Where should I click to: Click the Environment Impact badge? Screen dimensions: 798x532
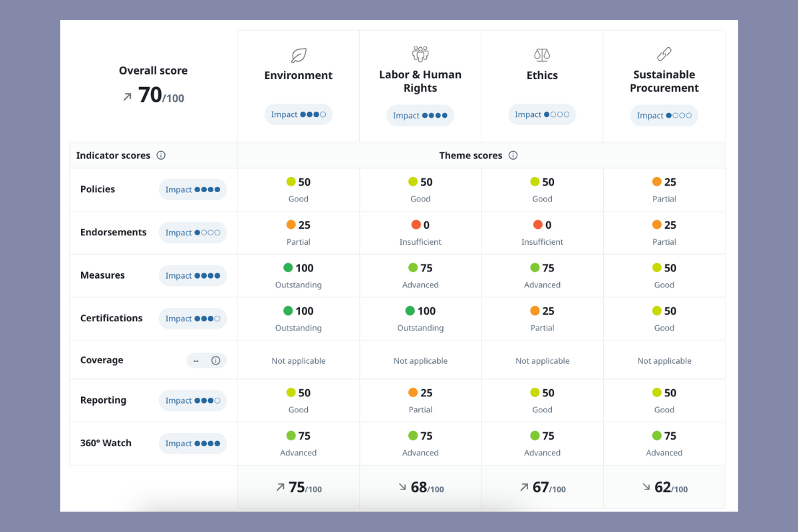[x=299, y=114]
